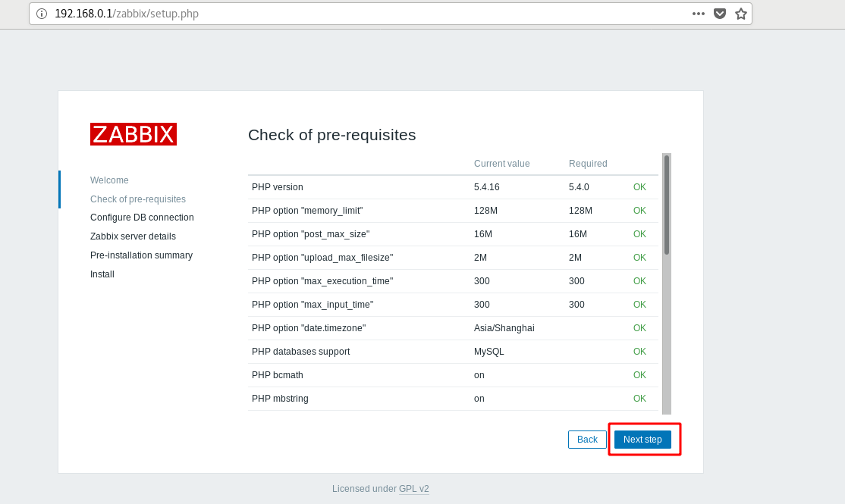
Task: Open the GPL v2 license link
Action: click(x=414, y=488)
